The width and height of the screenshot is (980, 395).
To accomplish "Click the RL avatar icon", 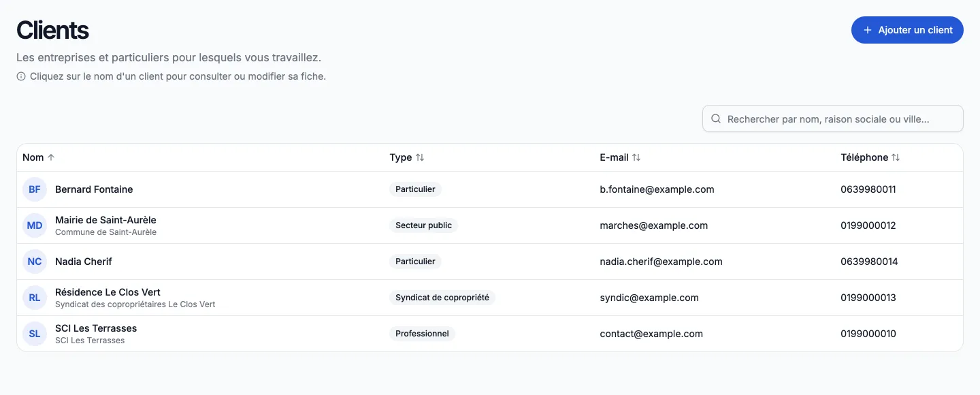I will [35, 298].
